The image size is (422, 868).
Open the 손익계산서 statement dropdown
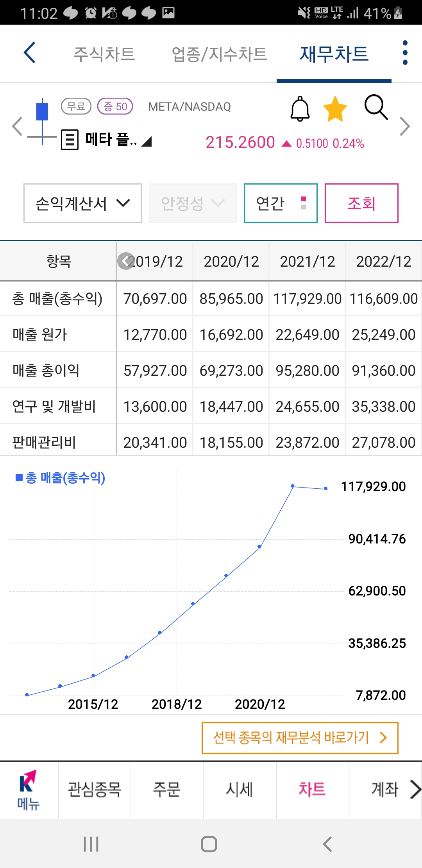tap(82, 203)
